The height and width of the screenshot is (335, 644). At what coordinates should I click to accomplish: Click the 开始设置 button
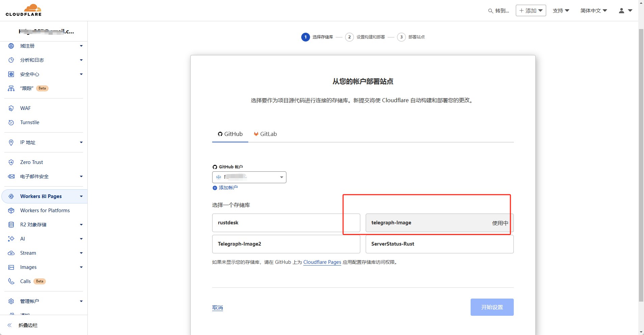click(x=492, y=307)
